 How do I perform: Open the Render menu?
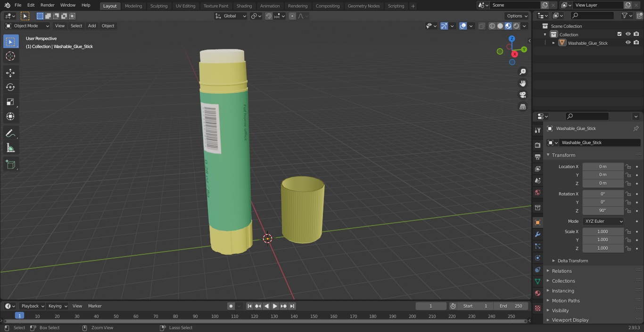[x=47, y=5]
